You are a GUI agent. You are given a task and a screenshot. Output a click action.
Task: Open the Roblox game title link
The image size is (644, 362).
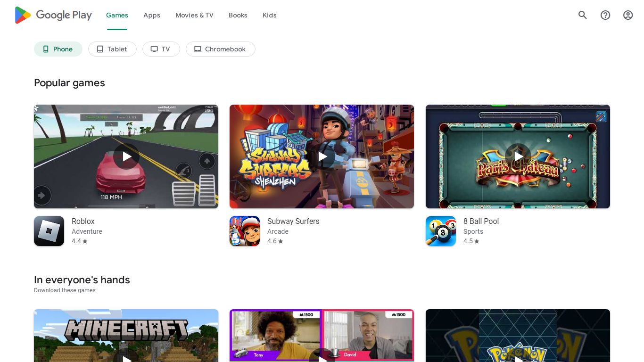pyautogui.click(x=83, y=221)
